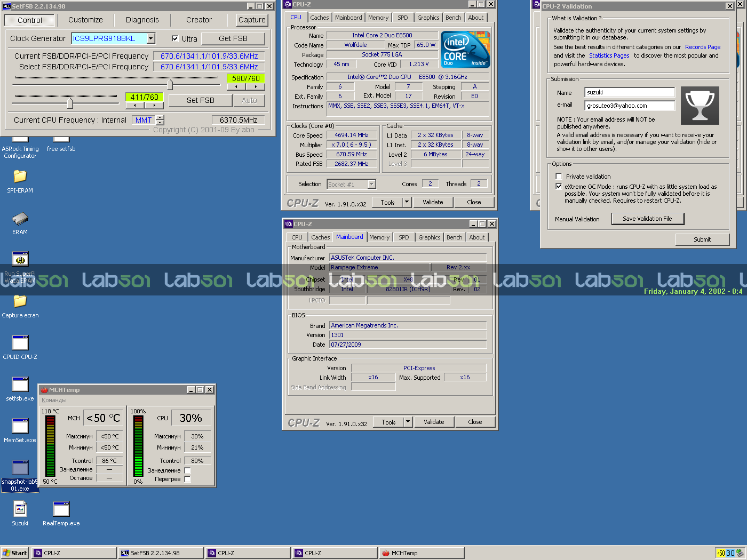Open Graphics tab in Mainboard CPU-Z window
747x560 pixels.
[x=430, y=237]
